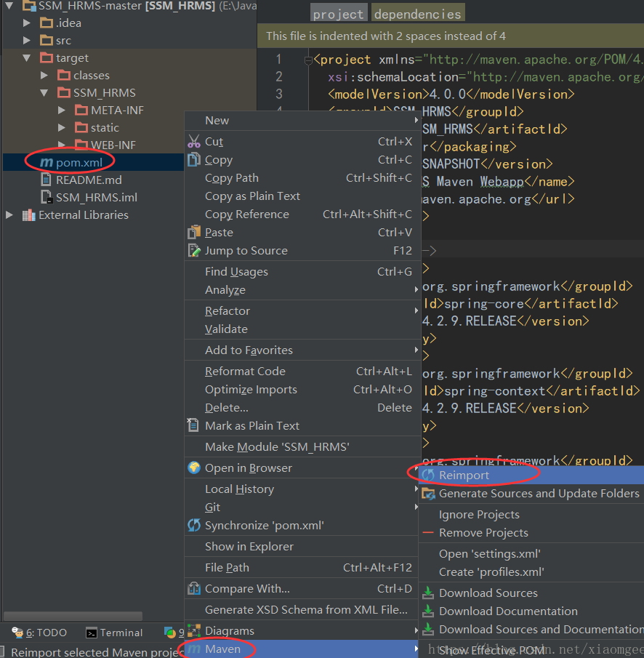Choose Copy Path from context menu
The height and width of the screenshot is (658, 644).
pos(302,178)
